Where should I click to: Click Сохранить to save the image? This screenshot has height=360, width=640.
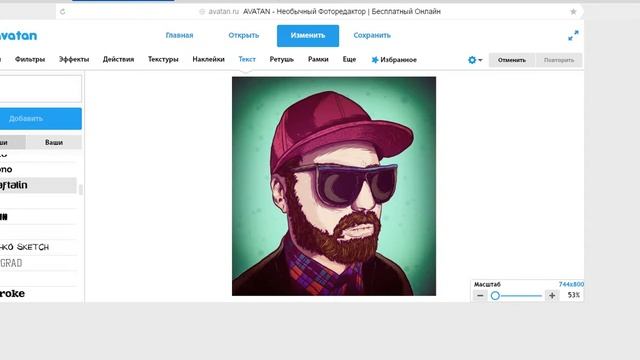coord(372,36)
